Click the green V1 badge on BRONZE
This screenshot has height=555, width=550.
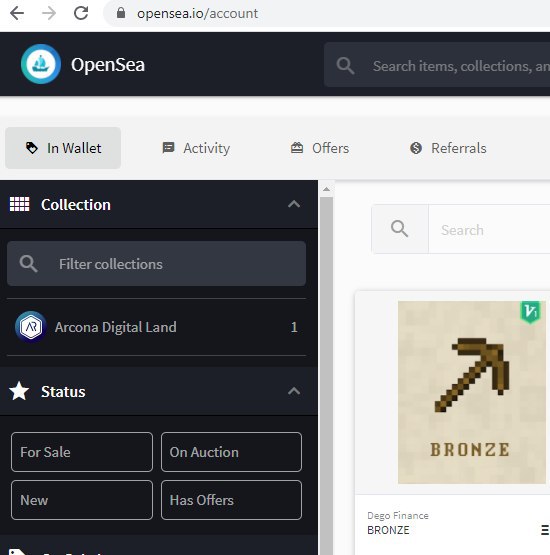(530, 312)
